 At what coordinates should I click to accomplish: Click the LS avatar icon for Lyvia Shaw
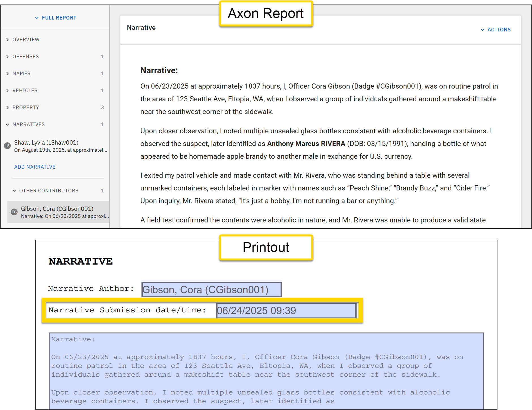tap(8, 146)
